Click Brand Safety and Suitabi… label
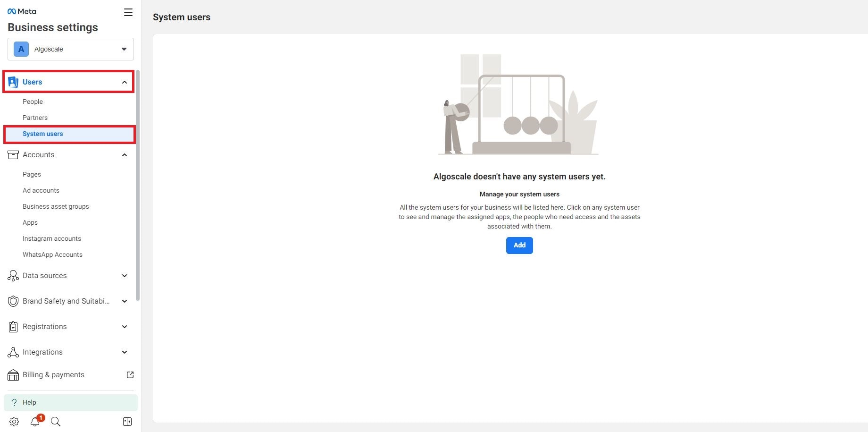This screenshot has height=432, width=868. click(66, 301)
